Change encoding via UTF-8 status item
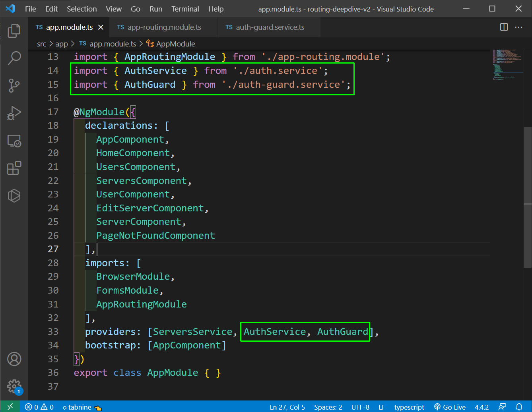532x412 pixels. coord(360,407)
